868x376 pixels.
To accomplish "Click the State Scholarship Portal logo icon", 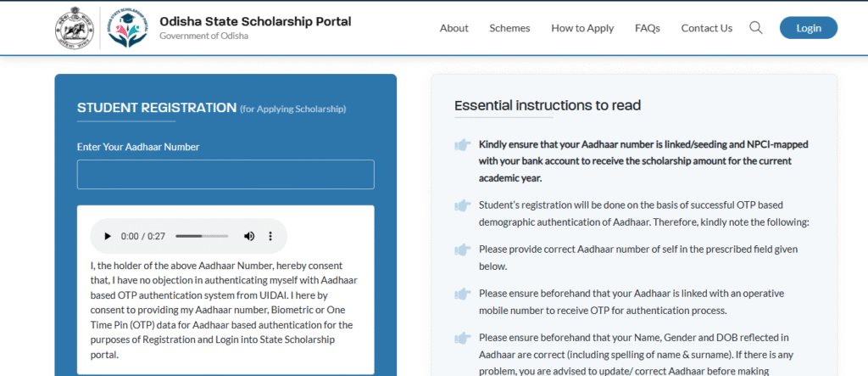I will pos(126,28).
